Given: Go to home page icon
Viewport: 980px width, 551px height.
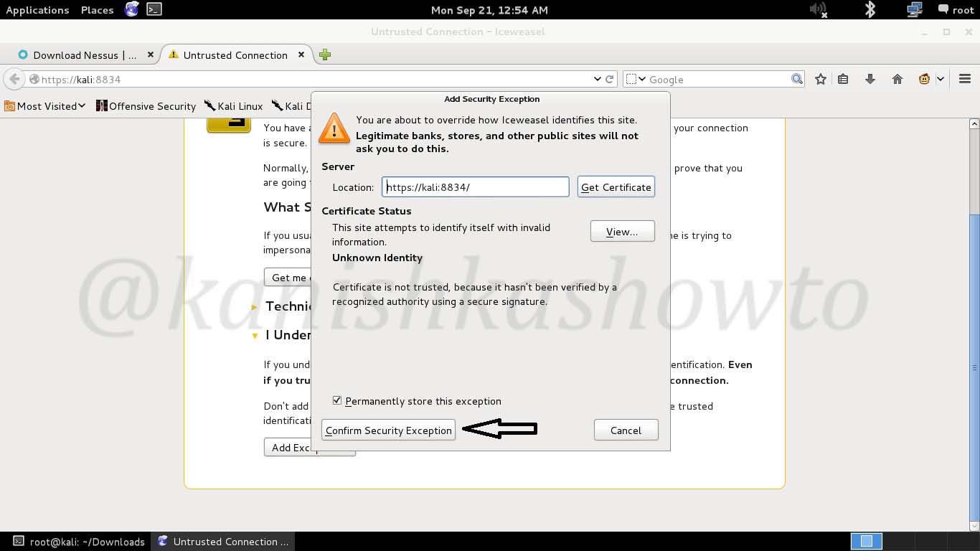Looking at the screenshot, I should pos(897,80).
